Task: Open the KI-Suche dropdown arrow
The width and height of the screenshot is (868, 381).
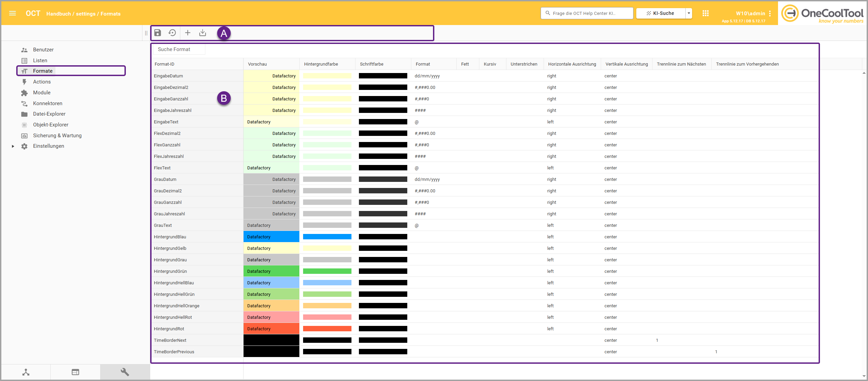Action: coord(689,14)
